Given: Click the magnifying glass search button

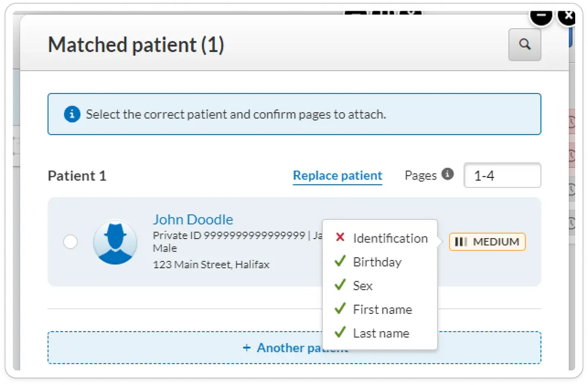Looking at the screenshot, I should point(524,44).
